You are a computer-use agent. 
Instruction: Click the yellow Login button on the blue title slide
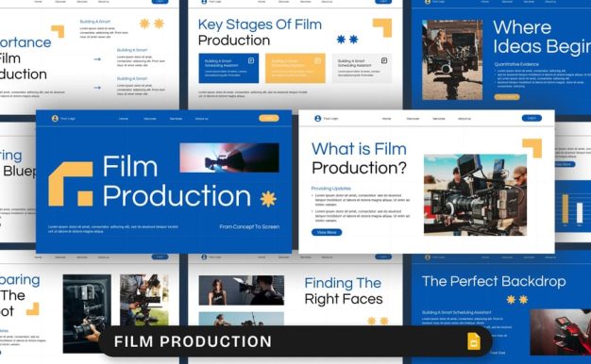coord(269,118)
